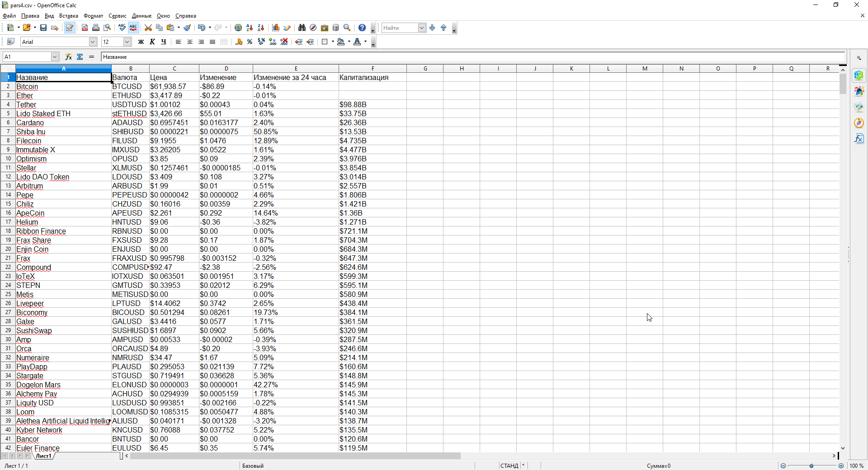868x470 pixels.
Task: Apply percent number format
Action: tap(250, 42)
